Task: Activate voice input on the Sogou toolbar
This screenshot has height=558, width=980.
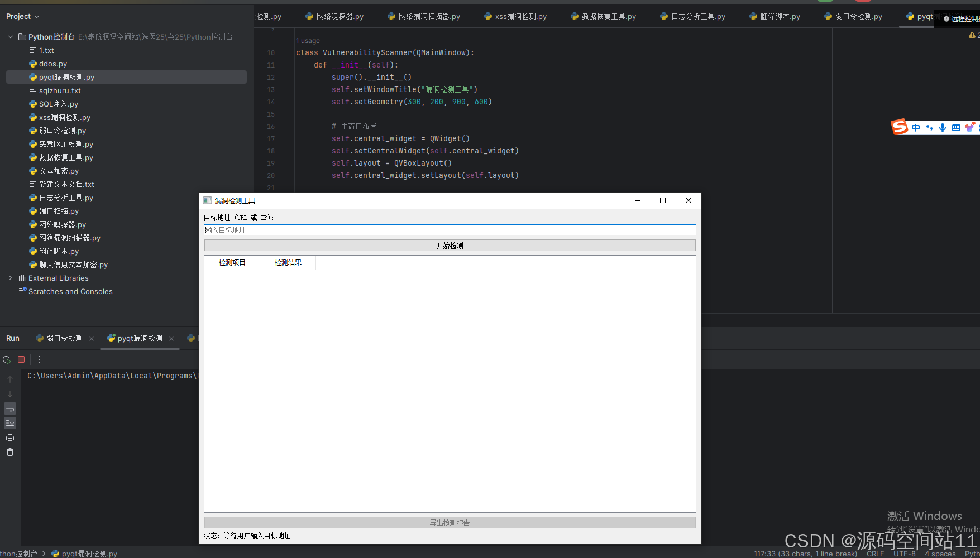Action: (942, 127)
